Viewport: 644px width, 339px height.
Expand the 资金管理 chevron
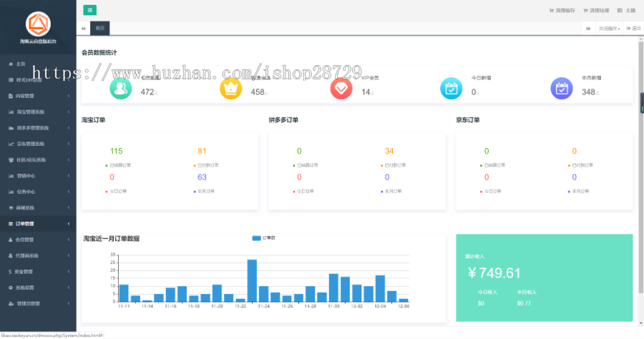(69, 272)
